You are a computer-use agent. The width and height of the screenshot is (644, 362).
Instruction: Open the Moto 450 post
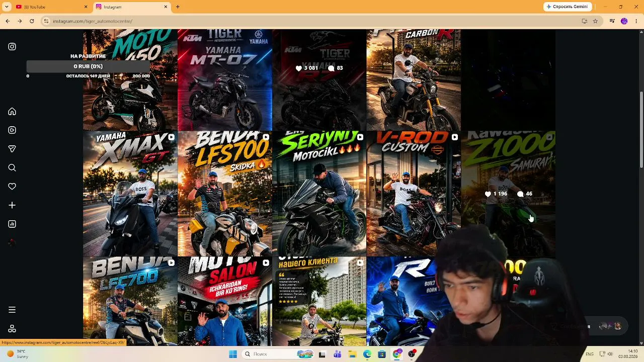click(x=130, y=80)
